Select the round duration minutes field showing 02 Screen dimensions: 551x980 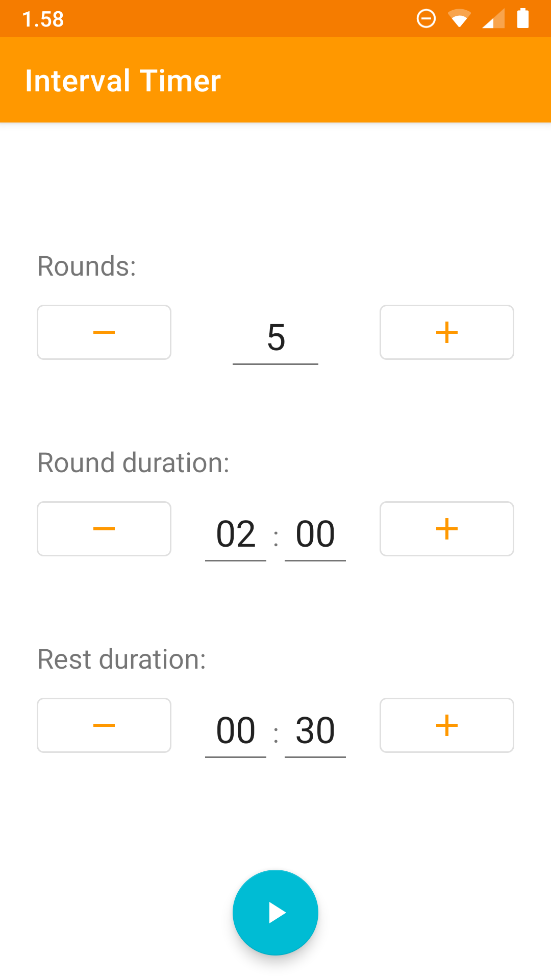pos(236,533)
